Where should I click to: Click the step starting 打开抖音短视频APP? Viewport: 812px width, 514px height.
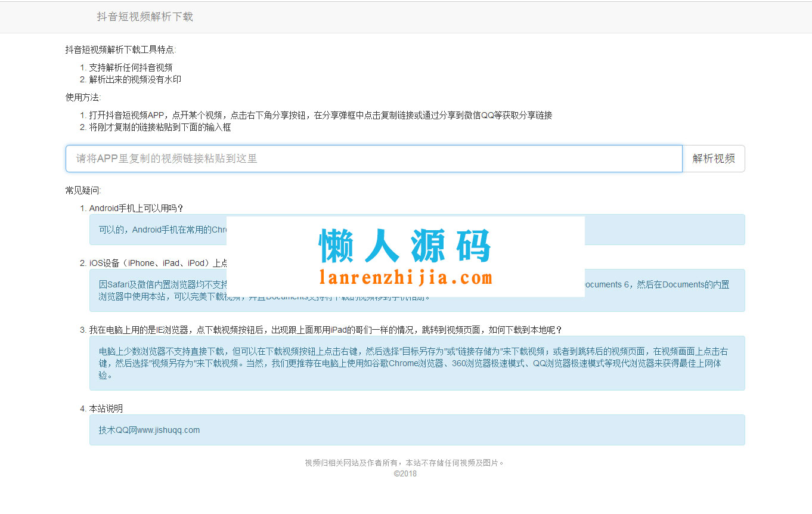321,115
